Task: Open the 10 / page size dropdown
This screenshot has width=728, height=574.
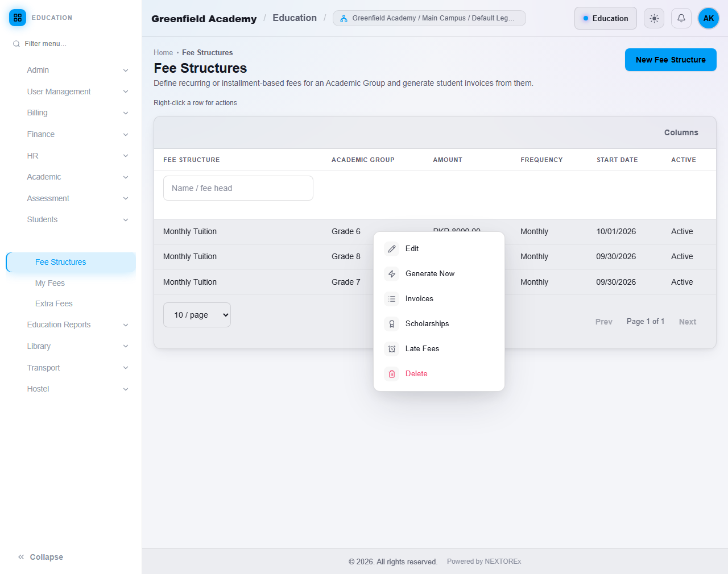Action: [x=197, y=315]
